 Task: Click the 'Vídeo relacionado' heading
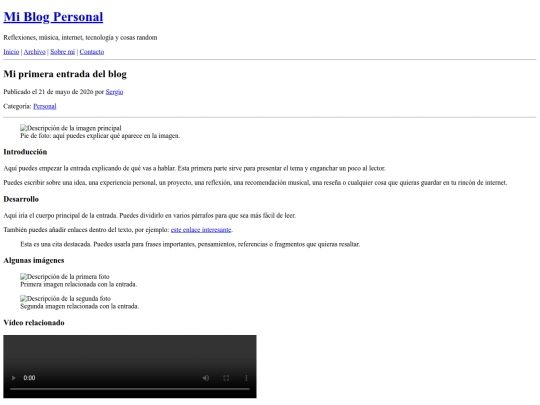click(34, 323)
